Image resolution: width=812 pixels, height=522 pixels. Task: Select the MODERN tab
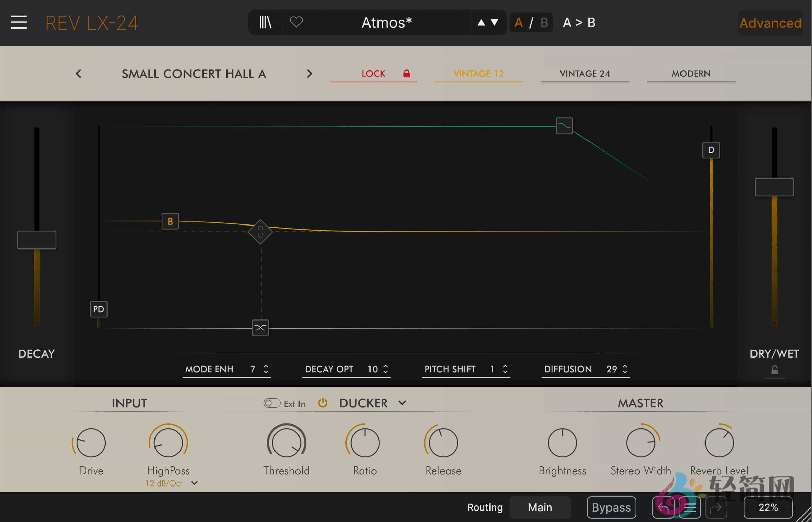691,74
